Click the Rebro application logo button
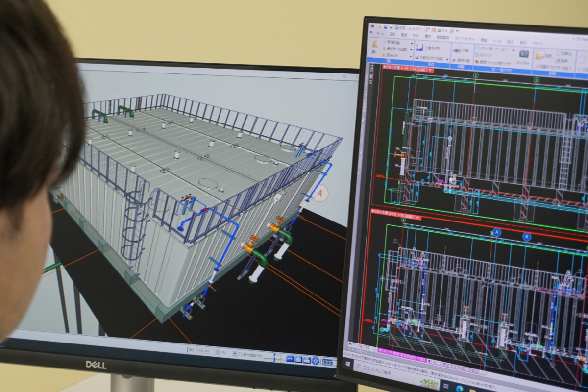The image size is (588, 392). [372, 26]
